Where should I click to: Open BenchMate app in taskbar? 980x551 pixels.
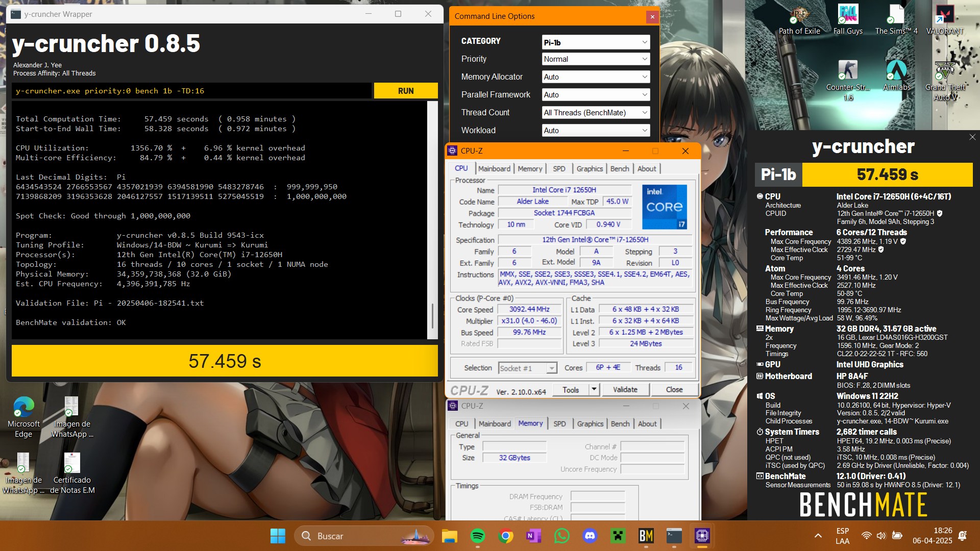646,536
